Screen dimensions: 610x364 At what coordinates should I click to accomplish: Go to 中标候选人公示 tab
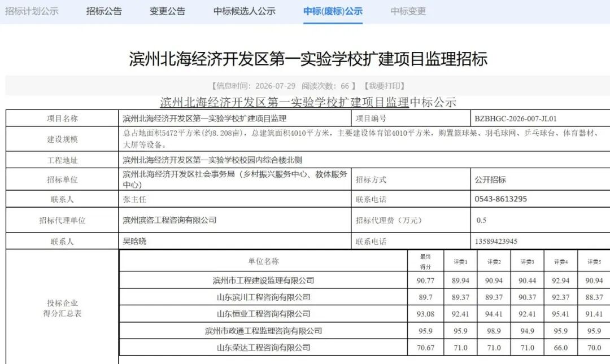[x=245, y=11]
